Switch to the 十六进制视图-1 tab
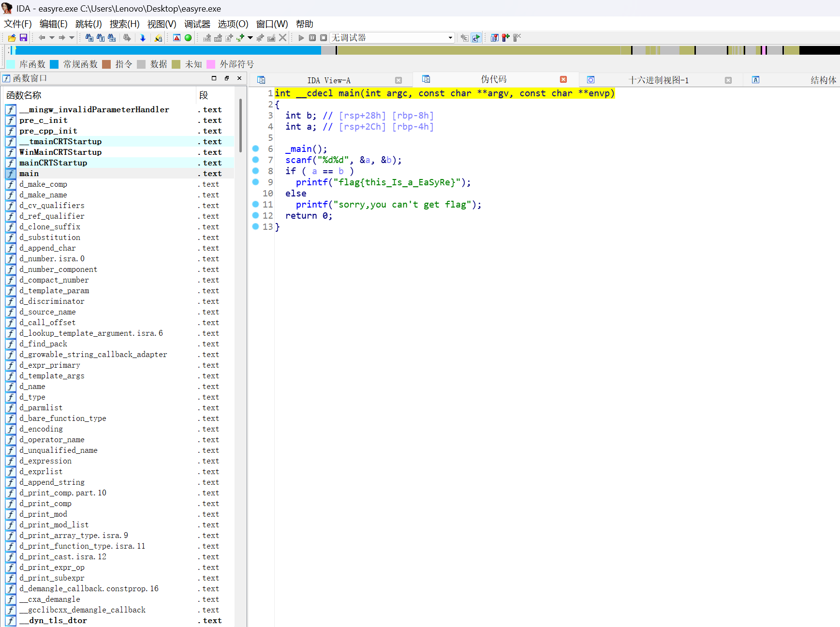Screen dimensions: 840x627 [x=658, y=80]
